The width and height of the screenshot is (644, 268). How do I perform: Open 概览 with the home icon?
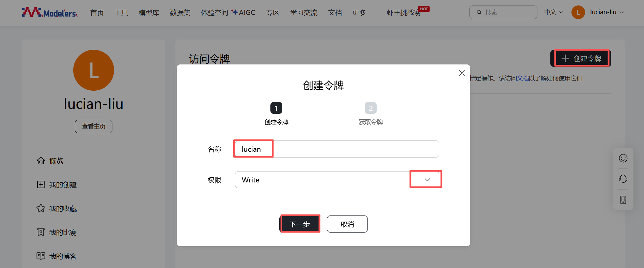[x=50, y=161]
